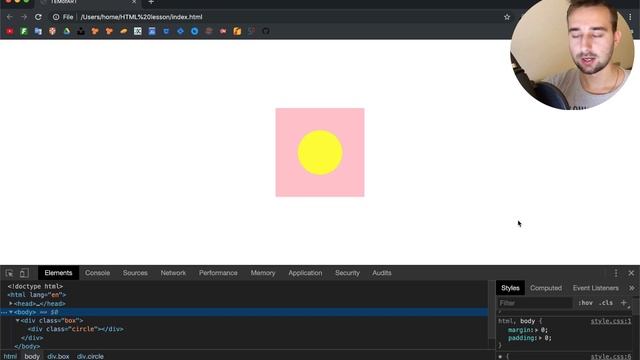Open the YouTube bookmark icon
Viewport: 640px width, 360px height.
[10, 31]
